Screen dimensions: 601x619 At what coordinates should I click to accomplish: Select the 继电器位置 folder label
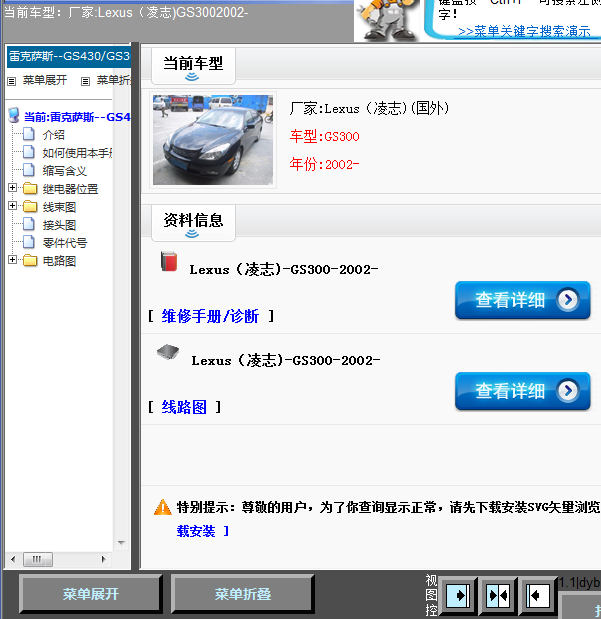pyautogui.click(x=70, y=189)
